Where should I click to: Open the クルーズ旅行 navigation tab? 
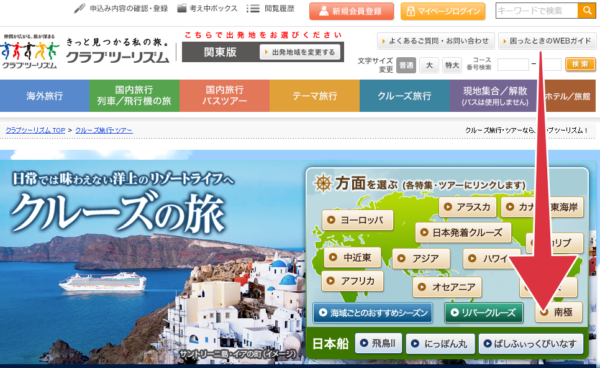404,96
